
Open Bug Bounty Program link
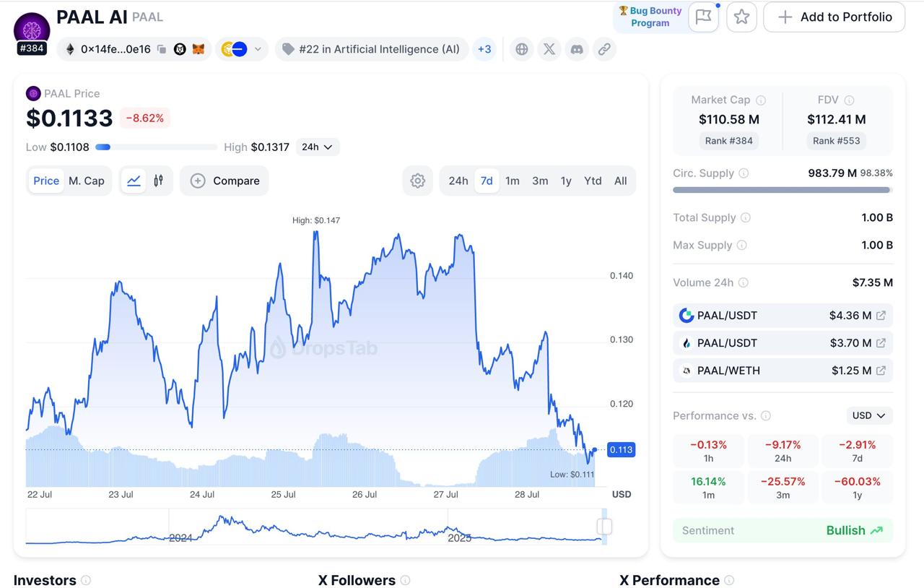pyautogui.click(x=649, y=17)
